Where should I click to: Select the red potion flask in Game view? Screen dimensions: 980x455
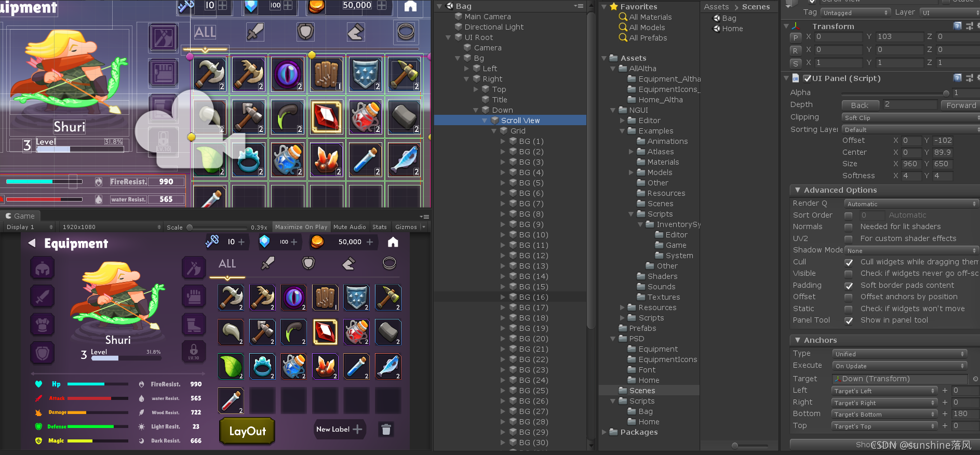[357, 332]
